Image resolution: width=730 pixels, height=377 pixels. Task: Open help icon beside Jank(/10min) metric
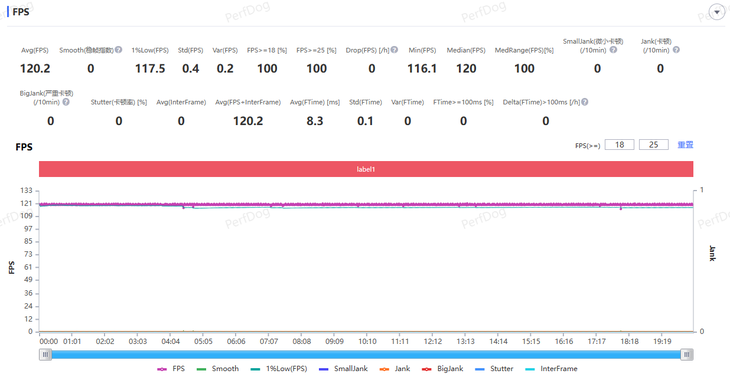click(676, 50)
